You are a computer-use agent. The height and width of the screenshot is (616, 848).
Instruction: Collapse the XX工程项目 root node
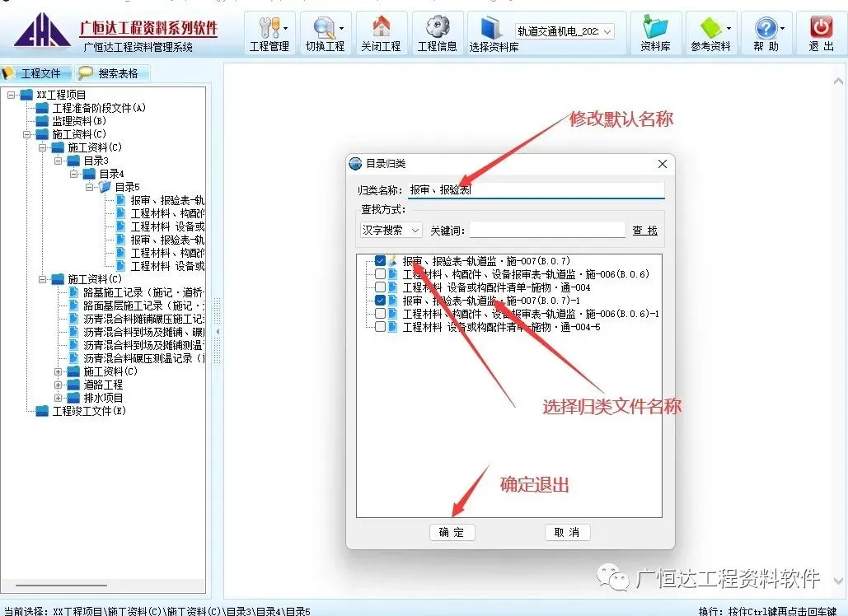[x=11, y=95]
